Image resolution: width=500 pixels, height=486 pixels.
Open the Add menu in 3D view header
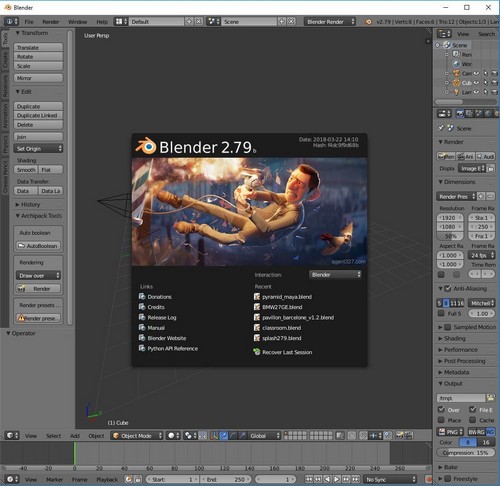tap(75, 436)
